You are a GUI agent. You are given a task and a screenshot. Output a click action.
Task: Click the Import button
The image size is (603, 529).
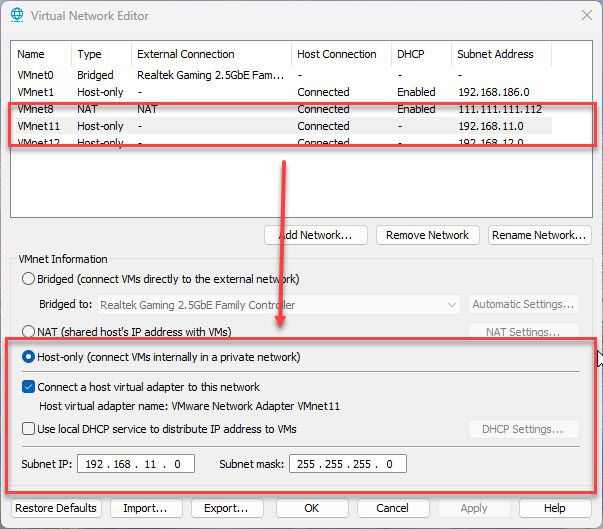[146, 508]
